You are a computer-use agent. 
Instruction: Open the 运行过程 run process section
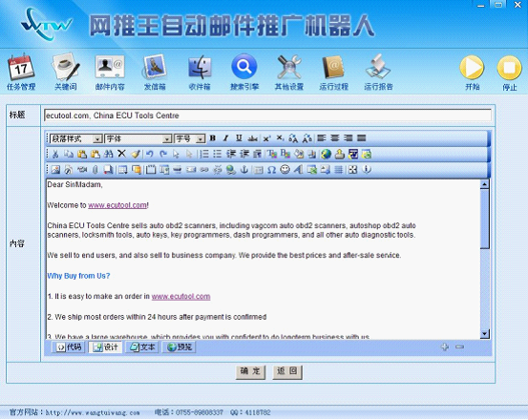click(333, 72)
